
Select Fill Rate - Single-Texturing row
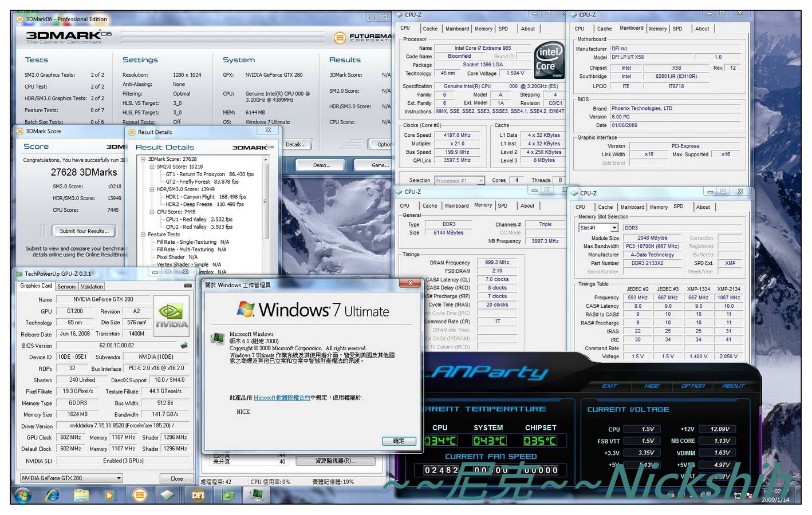click(x=193, y=241)
